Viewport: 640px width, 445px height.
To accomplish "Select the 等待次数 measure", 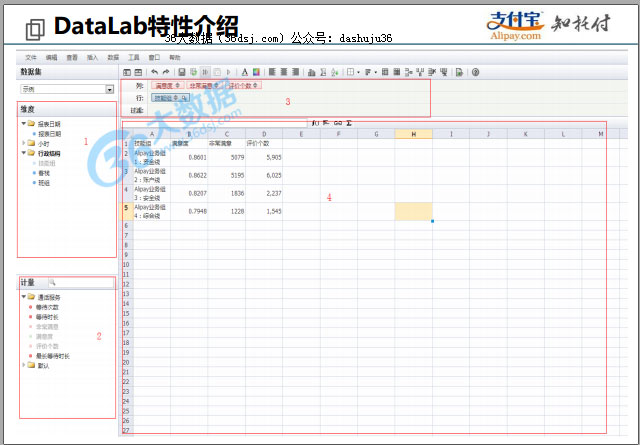I will click(47, 307).
